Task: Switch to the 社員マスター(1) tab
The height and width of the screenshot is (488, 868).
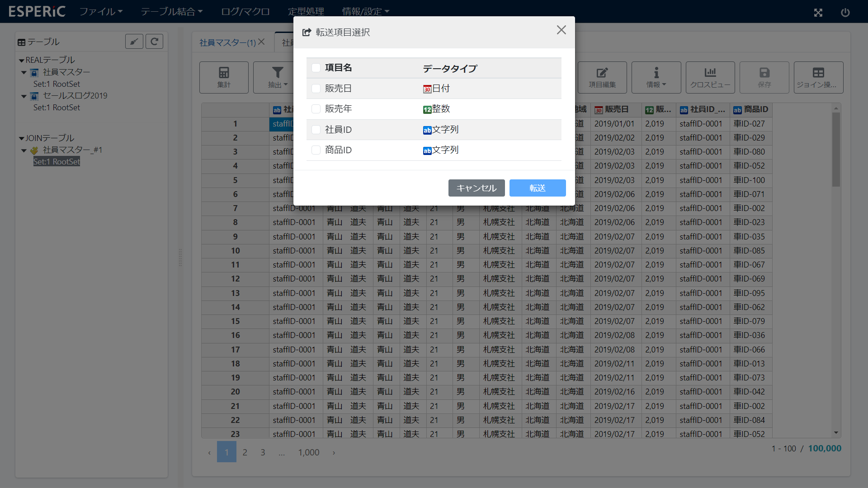Action: pyautogui.click(x=227, y=42)
